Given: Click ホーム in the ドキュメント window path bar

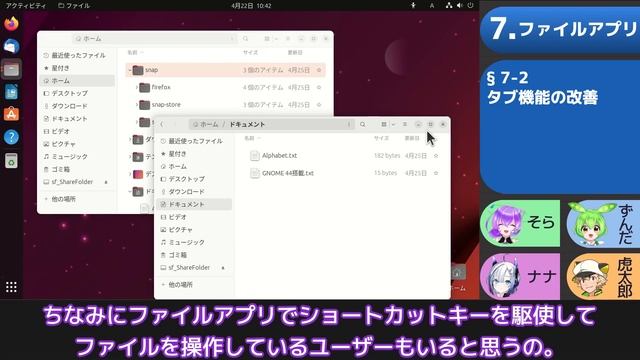Looking at the screenshot, I should [x=209, y=124].
